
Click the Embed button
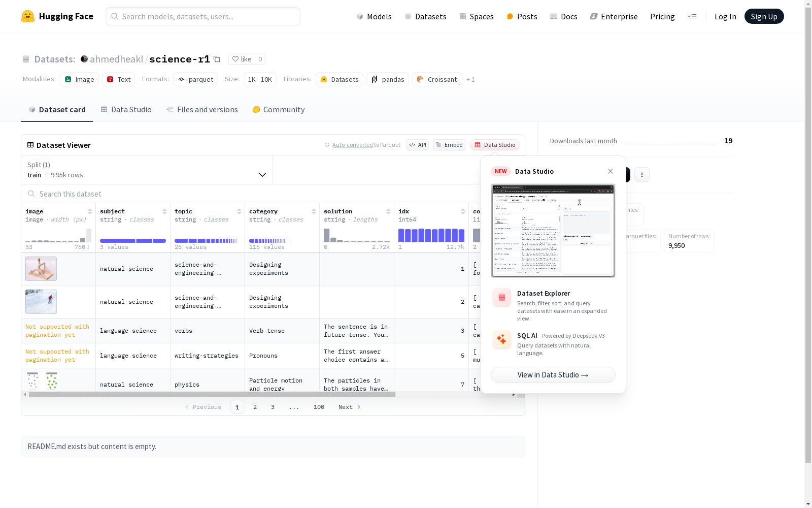pyautogui.click(x=449, y=145)
